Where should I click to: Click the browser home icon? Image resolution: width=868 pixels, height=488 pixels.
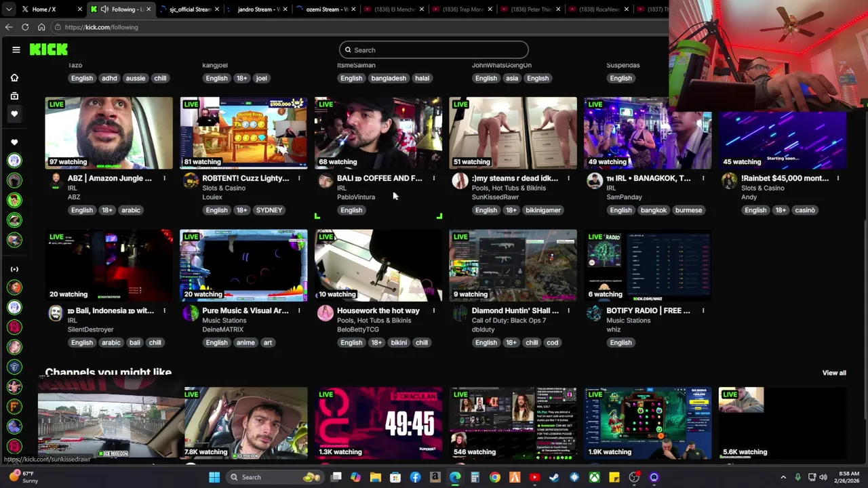41,27
